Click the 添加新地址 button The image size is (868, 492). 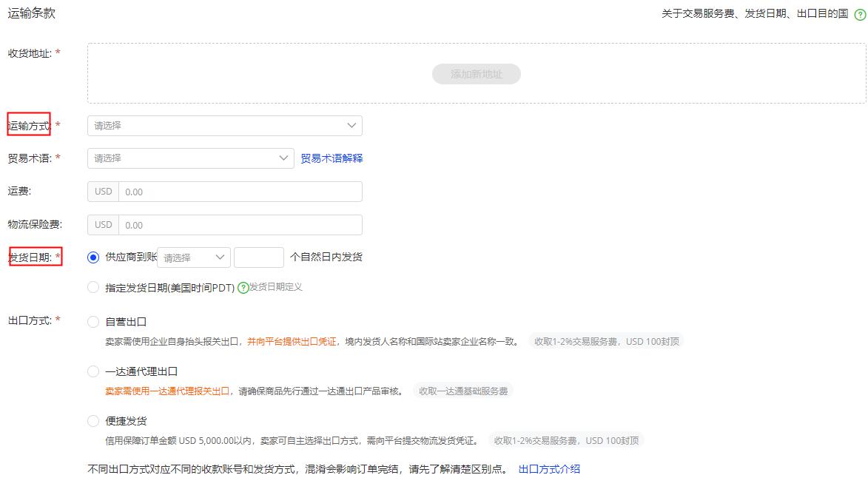tap(476, 74)
